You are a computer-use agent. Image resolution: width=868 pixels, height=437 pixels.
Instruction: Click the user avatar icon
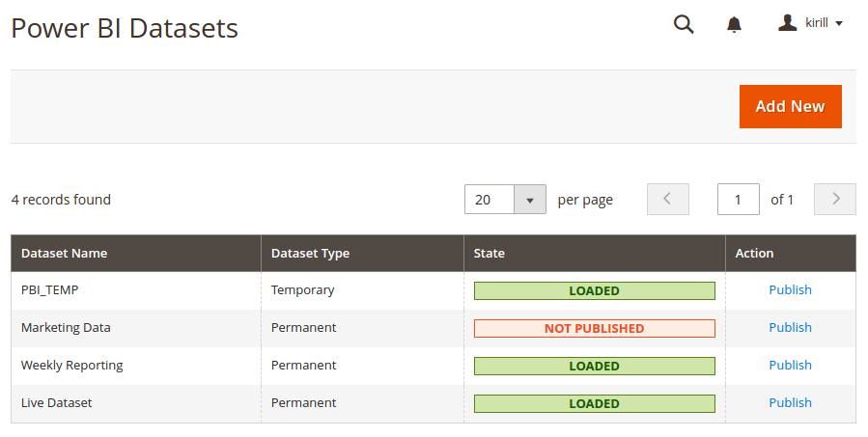click(787, 23)
